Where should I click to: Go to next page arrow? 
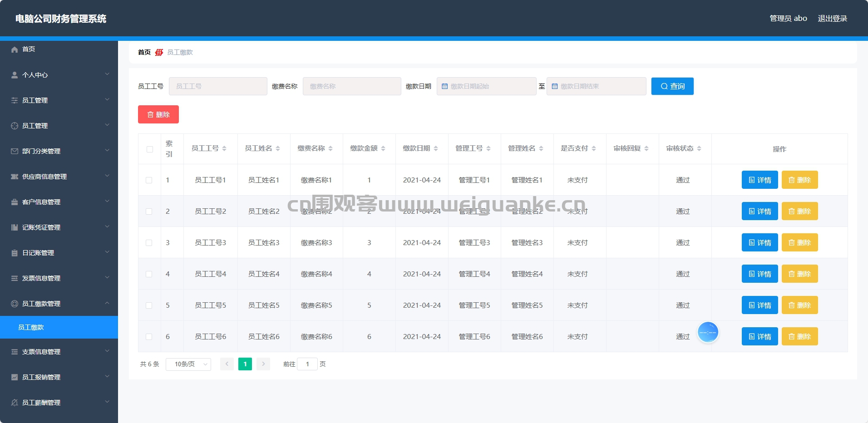click(x=263, y=364)
